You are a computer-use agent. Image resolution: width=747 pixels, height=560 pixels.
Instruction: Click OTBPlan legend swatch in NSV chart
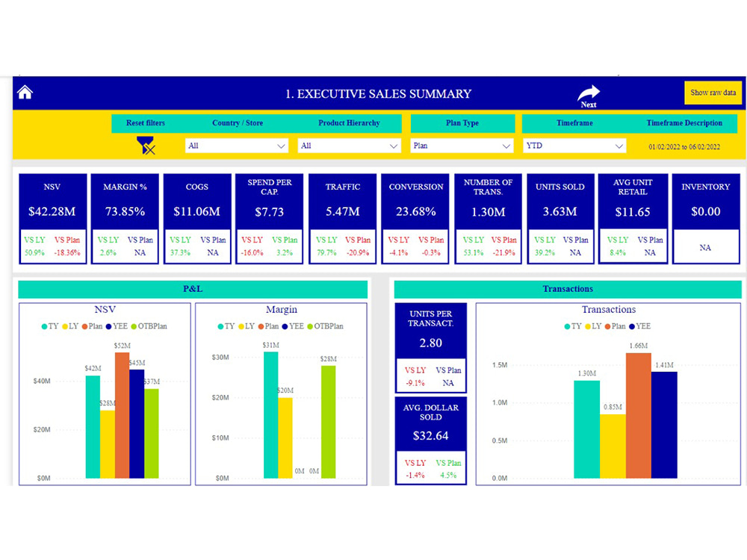(x=134, y=327)
